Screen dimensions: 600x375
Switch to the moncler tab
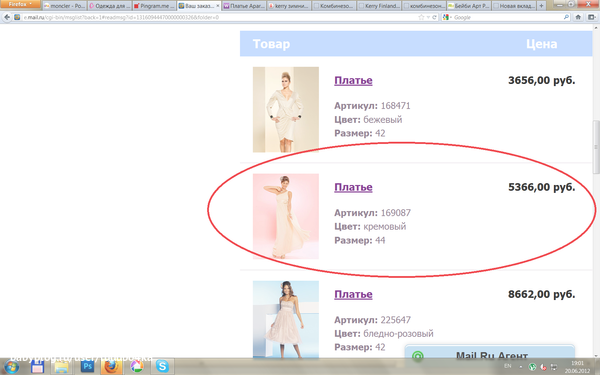pyautogui.click(x=64, y=6)
